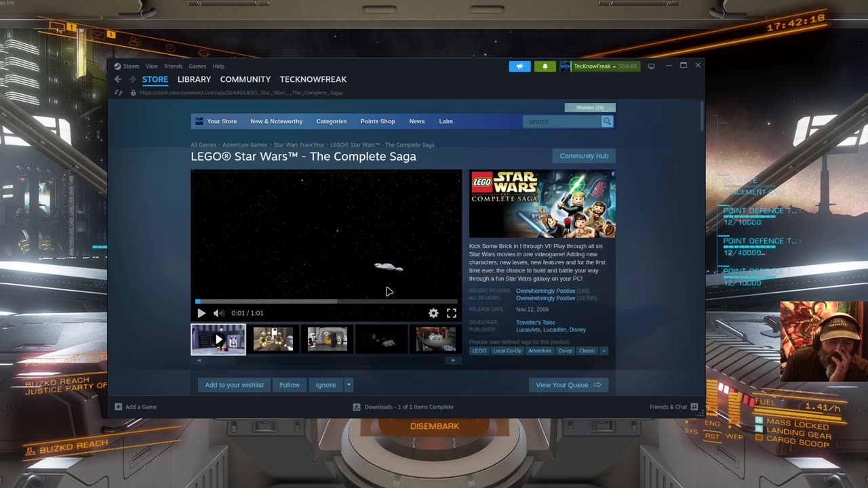Screen dimensions: 868x488
Task: Open the Categories menu
Action: click(x=332, y=121)
